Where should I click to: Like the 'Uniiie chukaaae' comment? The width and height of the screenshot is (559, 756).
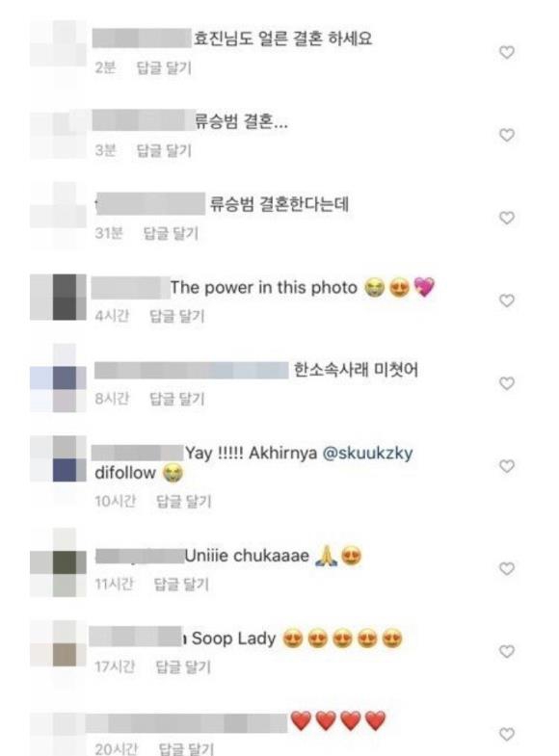[506, 569]
